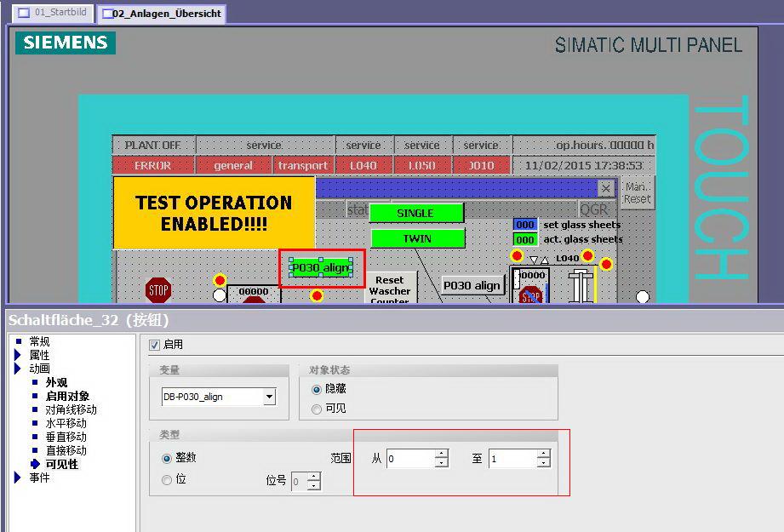Click the Man. Reset button
Viewport: 784px width, 532px height.
click(x=638, y=193)
